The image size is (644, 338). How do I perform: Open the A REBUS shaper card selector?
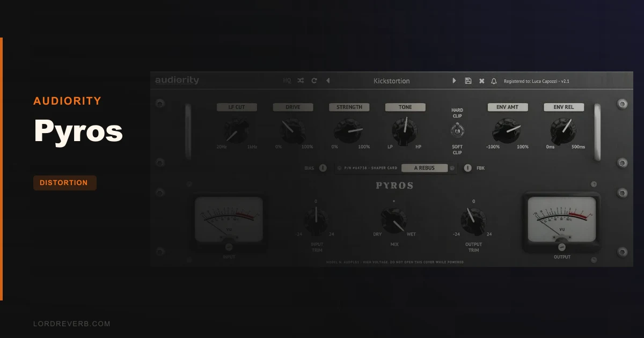424,168
